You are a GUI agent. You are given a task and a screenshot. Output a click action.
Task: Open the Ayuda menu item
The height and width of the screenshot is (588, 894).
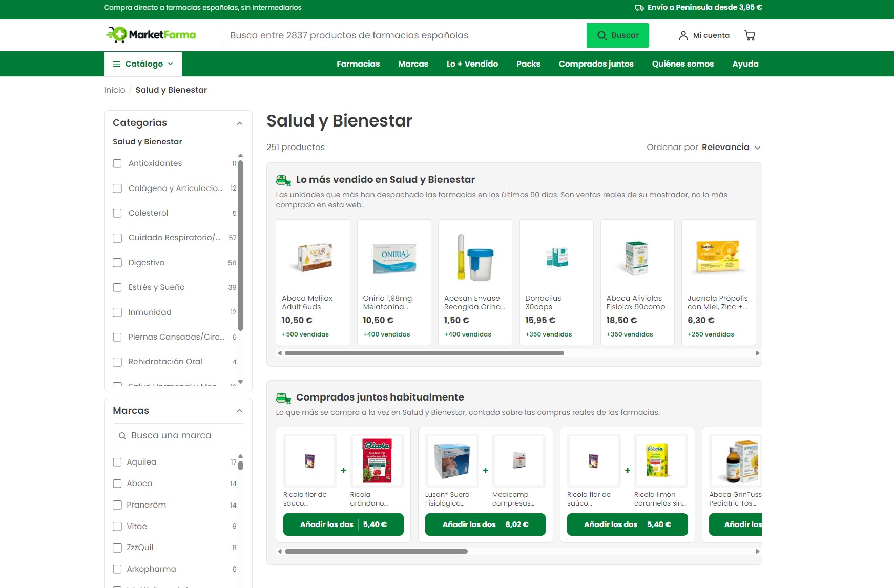tap(745, 64)
